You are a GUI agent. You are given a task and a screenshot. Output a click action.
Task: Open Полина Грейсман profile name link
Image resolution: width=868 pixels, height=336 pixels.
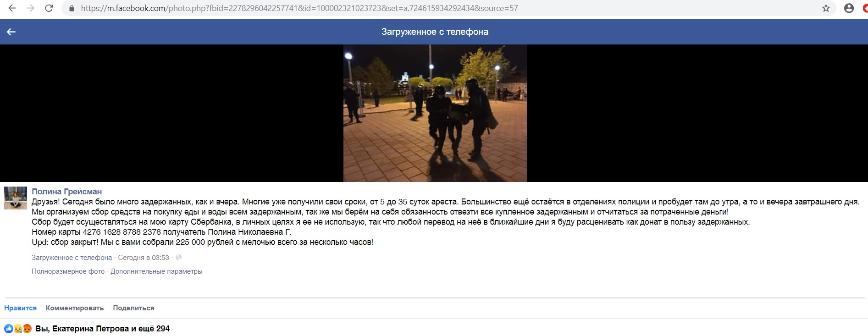66,192
